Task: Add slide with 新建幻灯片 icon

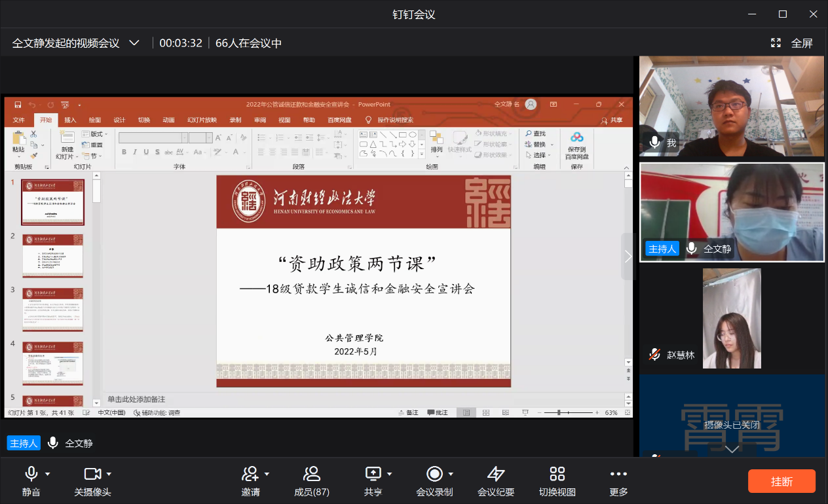Action: tap(67, 137)
